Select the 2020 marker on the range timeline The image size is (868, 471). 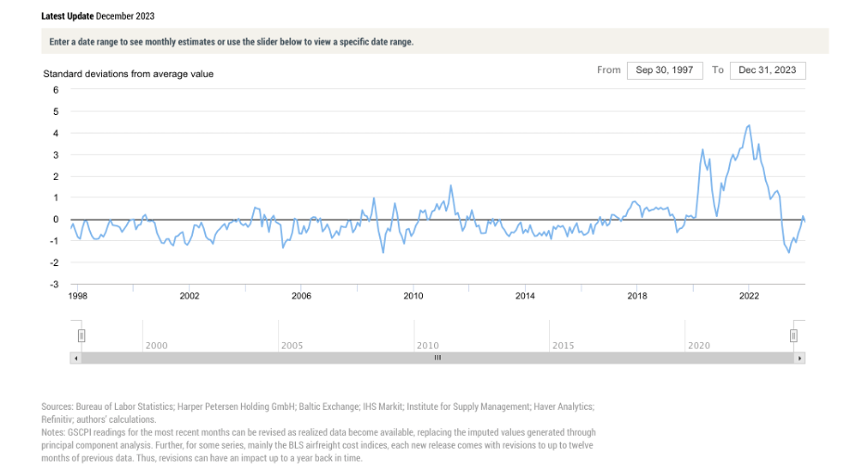(x=698, y=345)
